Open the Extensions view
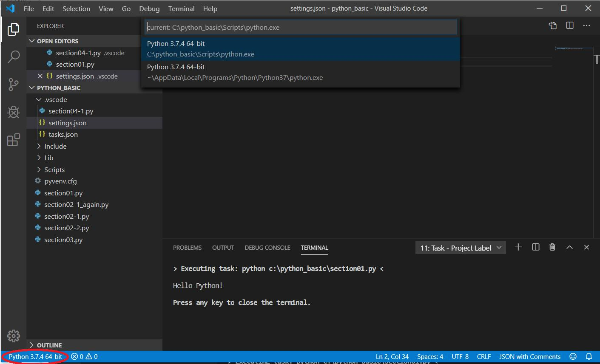Image resolution: width=600 pixels, height=364 pixels. [14, 140]
